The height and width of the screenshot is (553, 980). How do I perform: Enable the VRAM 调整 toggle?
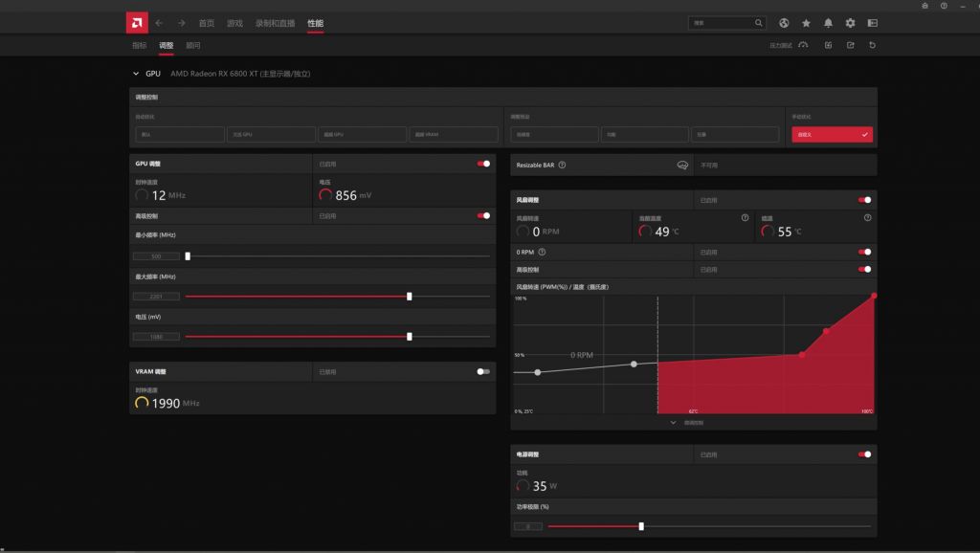click(483, 371)
